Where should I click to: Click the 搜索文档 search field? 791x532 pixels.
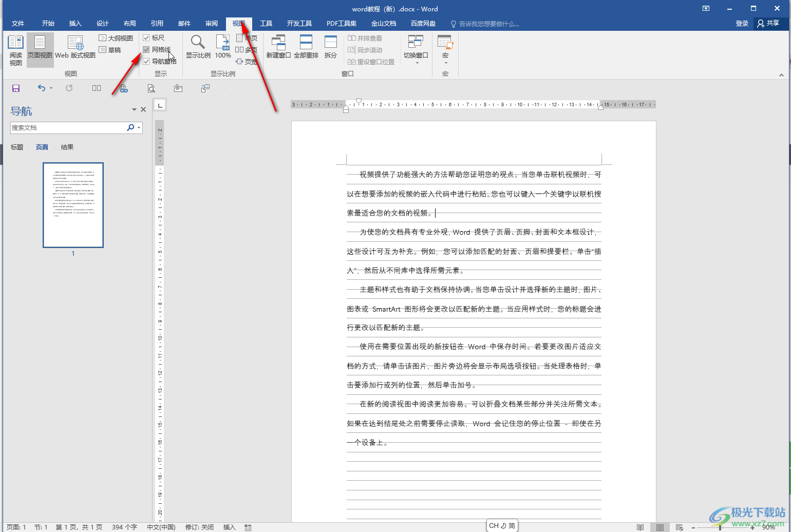(x=68, y=127)
